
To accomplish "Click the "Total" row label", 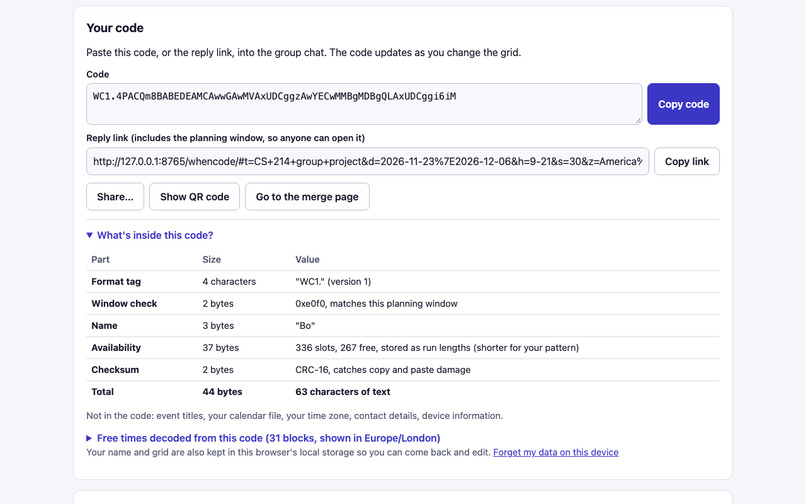I will (102, 392).
